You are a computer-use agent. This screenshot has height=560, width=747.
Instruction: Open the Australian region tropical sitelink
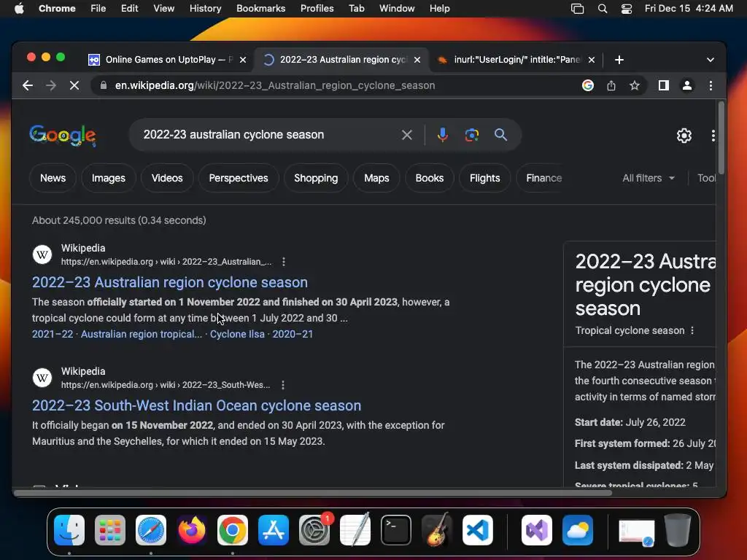pyautogui.click(x=142, y=334)
